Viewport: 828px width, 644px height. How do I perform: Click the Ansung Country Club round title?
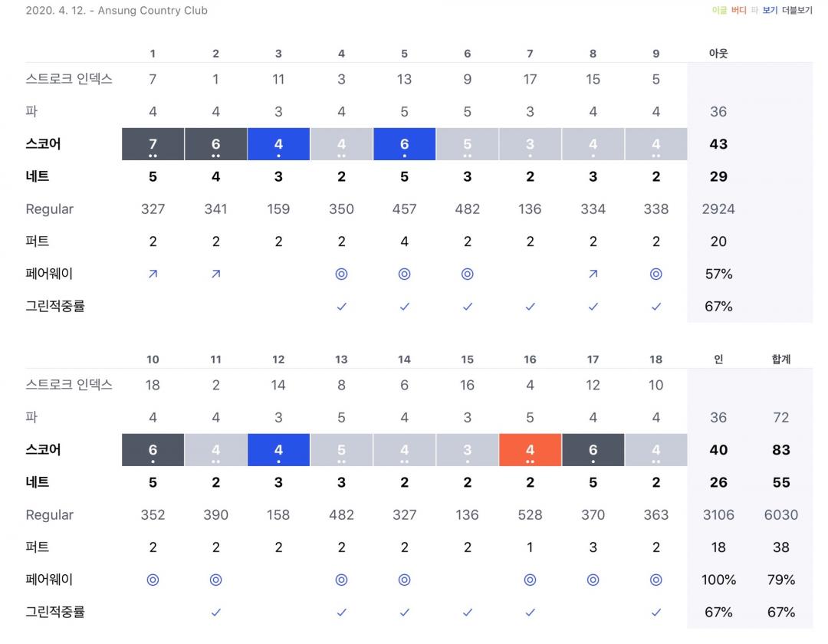[x=117, y=11]
